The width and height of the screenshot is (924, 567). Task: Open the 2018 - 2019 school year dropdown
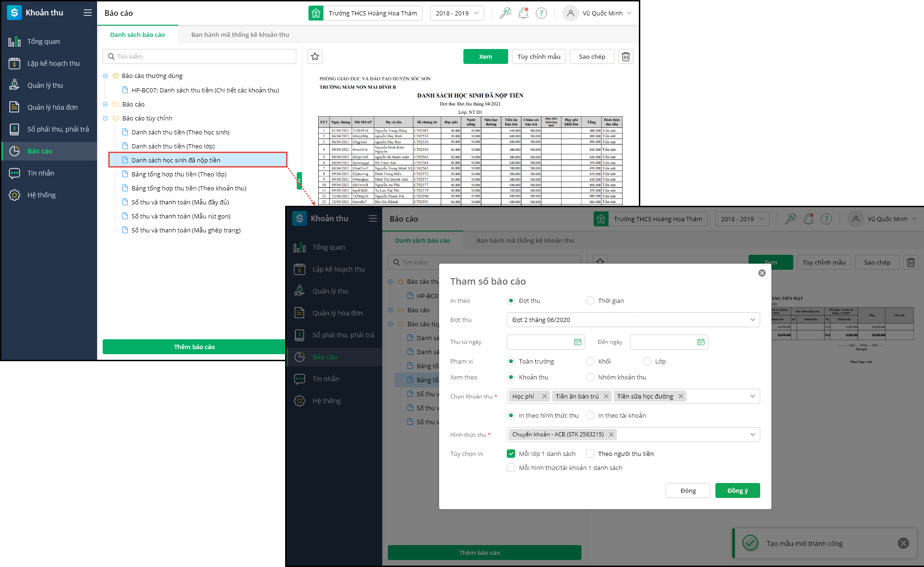point(457,13)
